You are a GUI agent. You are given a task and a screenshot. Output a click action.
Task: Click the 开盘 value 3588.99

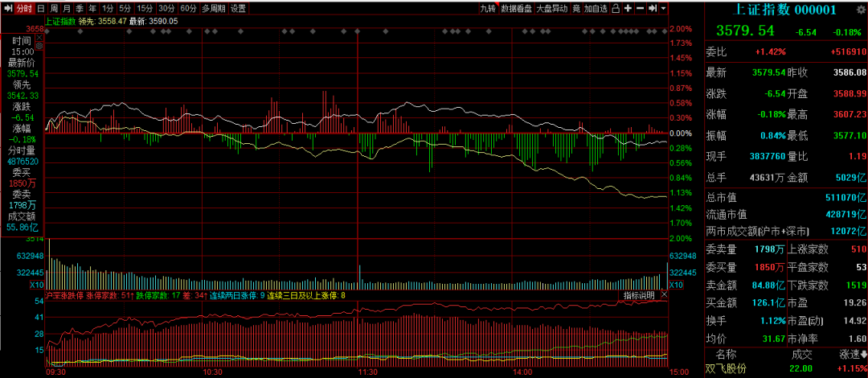tap(849, 93)
